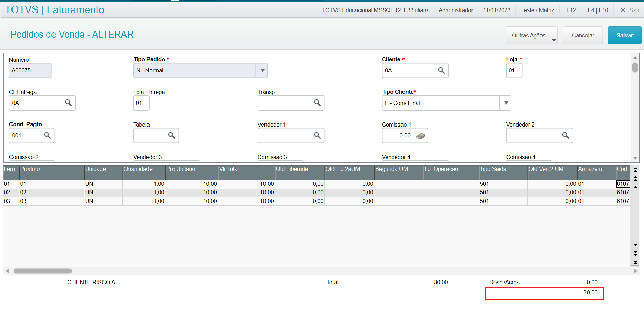The image size is (644, 316).
Task: Select Produto cell '03' in third row
Action: 51,201
